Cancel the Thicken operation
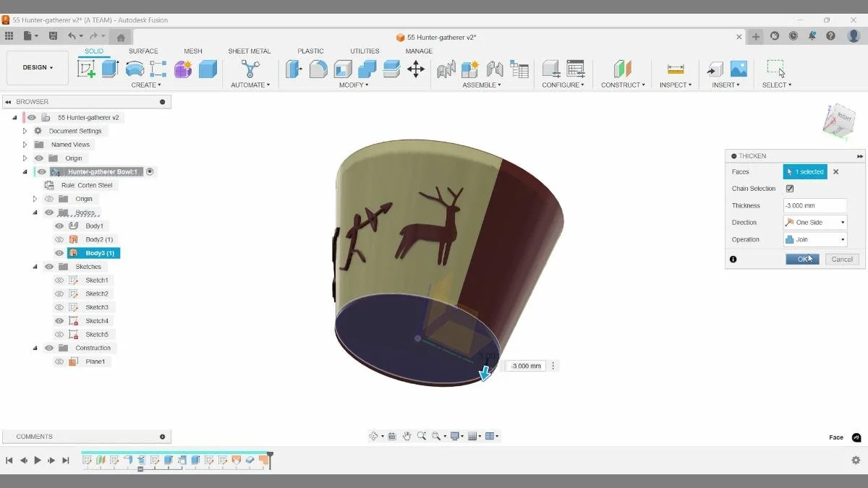The image size is (868, 488). (841, 259)
